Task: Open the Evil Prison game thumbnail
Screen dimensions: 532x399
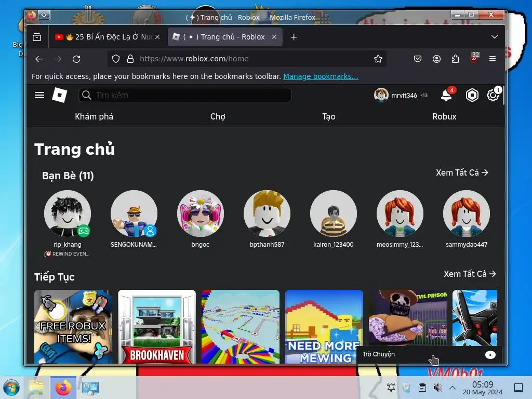Action: (408, 318)
